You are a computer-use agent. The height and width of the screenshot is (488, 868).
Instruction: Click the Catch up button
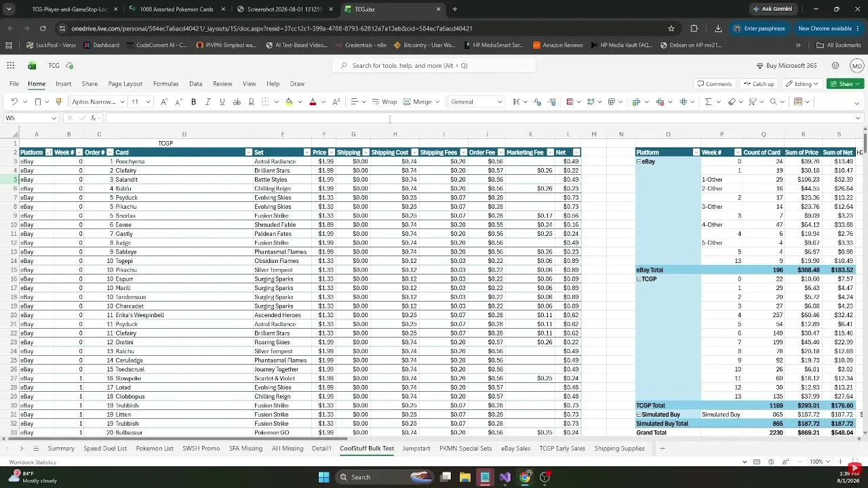758,84
